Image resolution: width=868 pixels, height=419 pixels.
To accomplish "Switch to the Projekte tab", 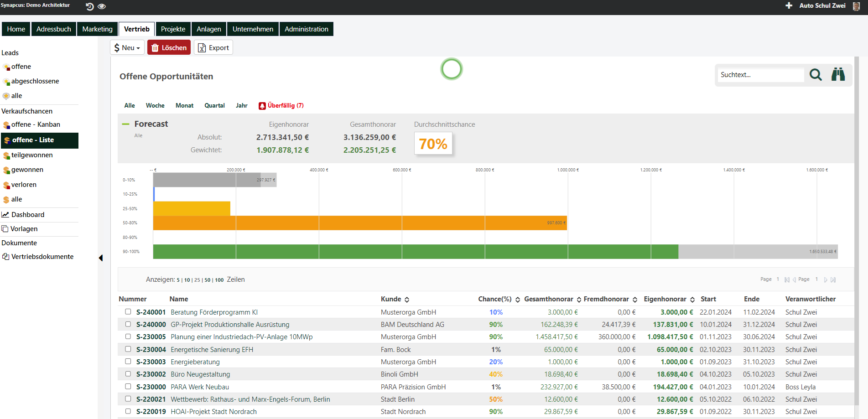I will pos(173,29).
